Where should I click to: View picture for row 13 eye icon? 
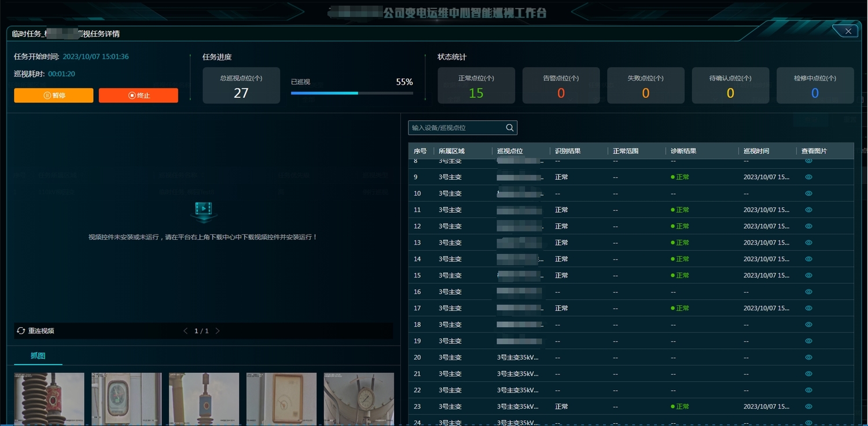[x=809, y=242]
